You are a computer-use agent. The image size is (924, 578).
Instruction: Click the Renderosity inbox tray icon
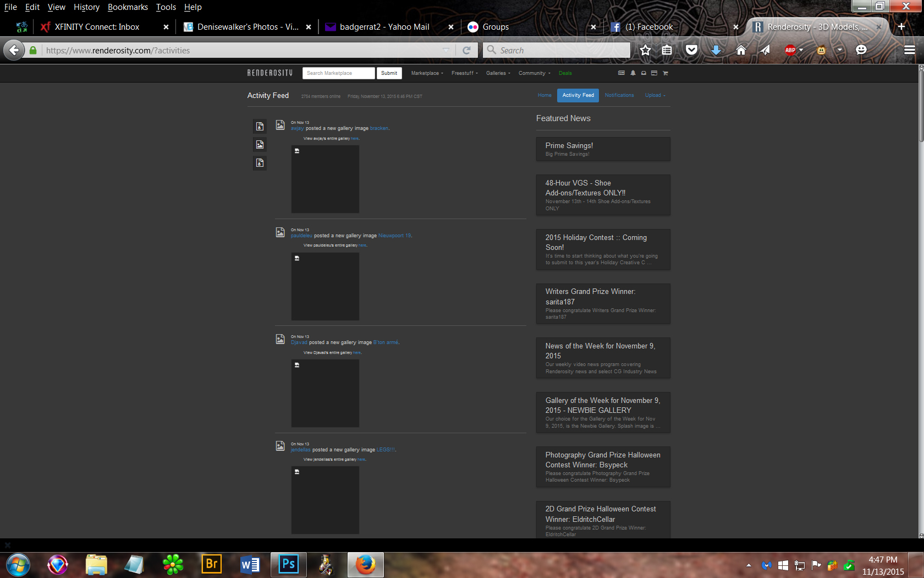pyautogui.click(x=643, y=73)
